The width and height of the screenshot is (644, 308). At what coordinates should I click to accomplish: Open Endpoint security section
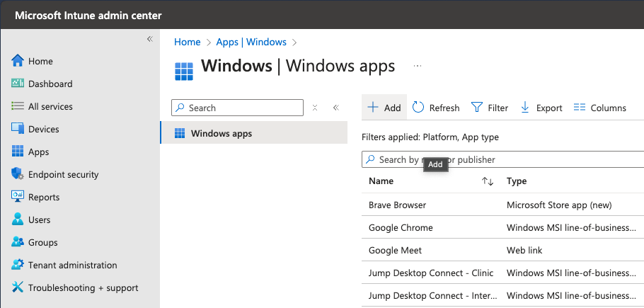pyautogui.click(x=55, y=174)
